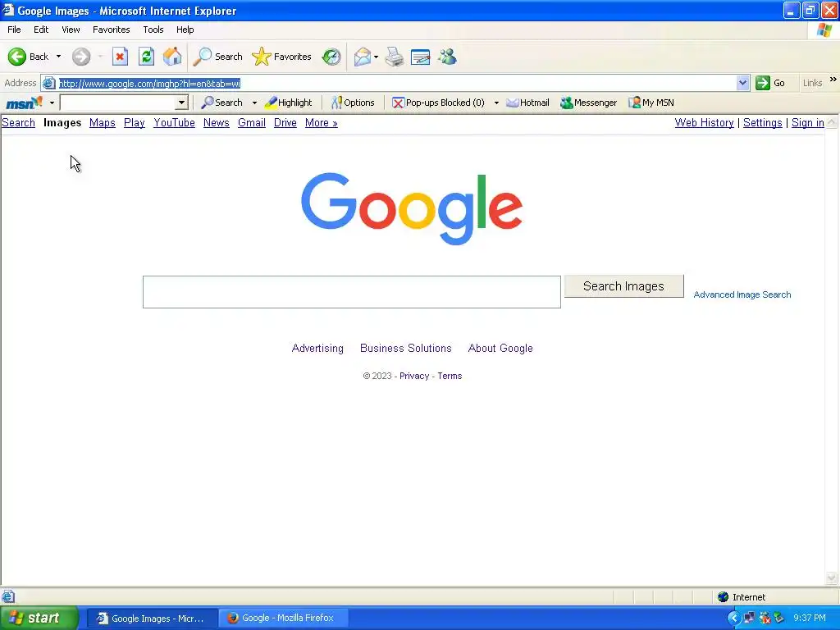Open Favorites pane with star icon

[x=282, y=57]
